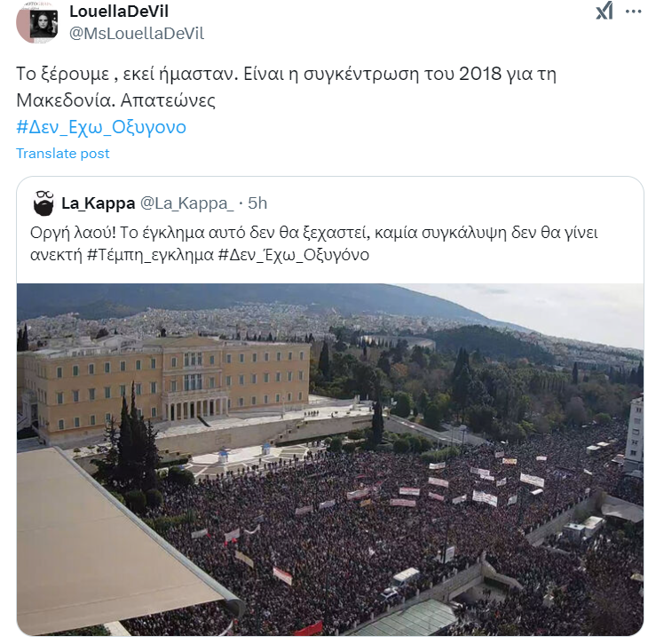Open Grok explanation icon for this post

click(604, 11)
